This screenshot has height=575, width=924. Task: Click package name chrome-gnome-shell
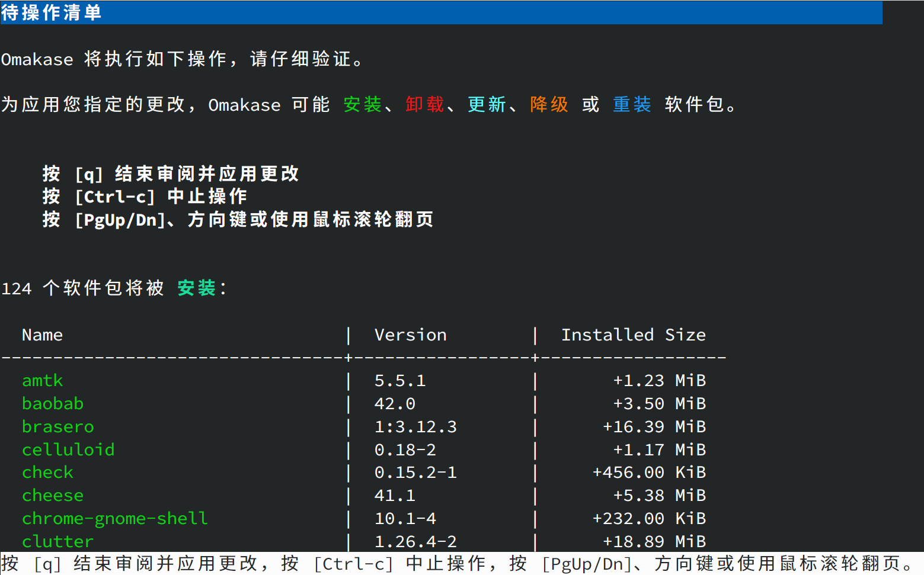coord(115,519)
